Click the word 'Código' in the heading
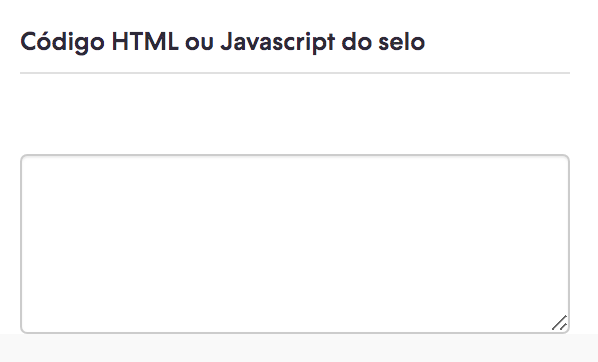 pos(62,42)
